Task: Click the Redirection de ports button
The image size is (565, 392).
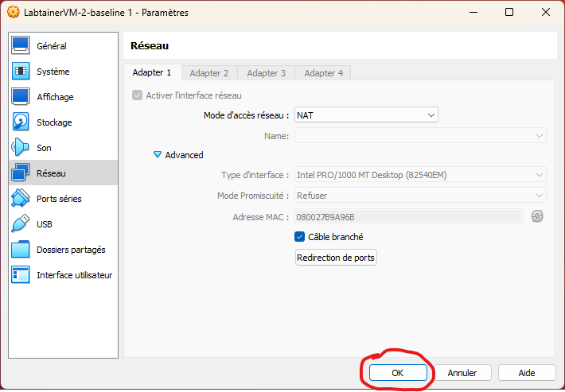Action: (x=336, y=258)
